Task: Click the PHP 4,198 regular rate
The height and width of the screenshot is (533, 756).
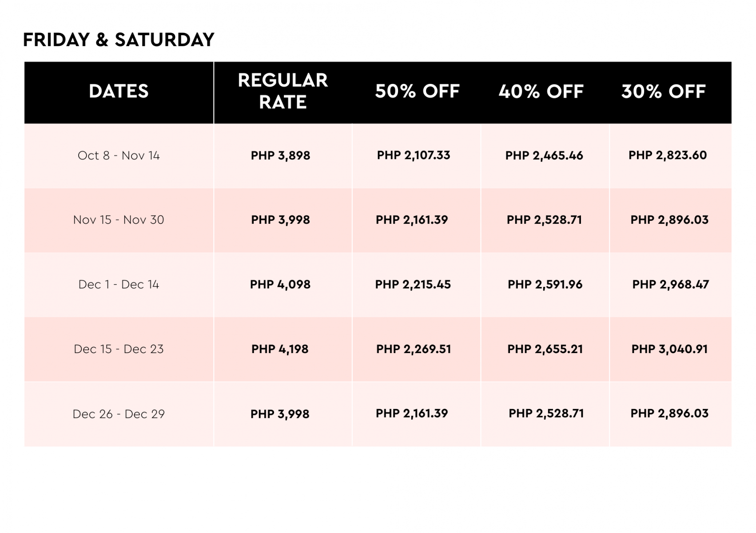Action: click(280, 349)
